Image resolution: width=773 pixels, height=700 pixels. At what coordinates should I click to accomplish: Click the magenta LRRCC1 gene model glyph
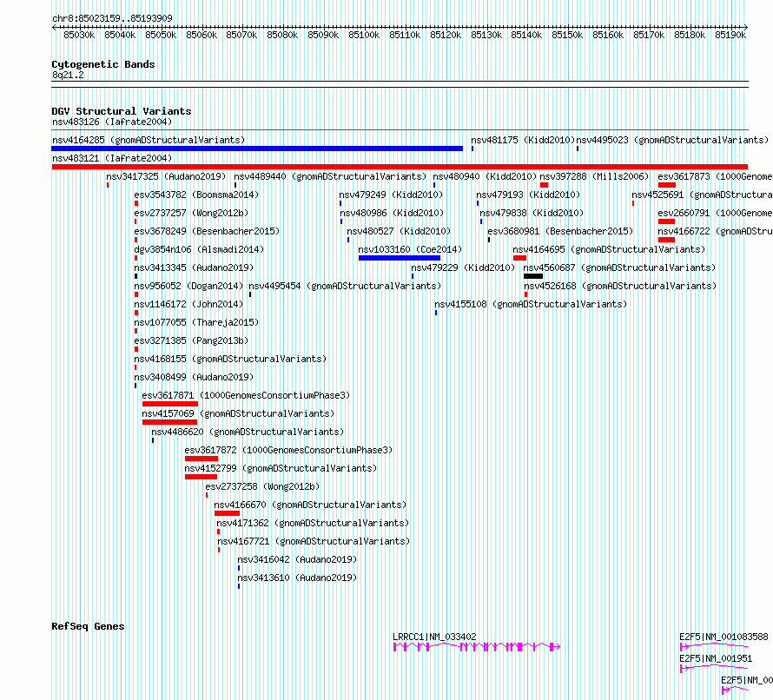click(x=477, y=647)
